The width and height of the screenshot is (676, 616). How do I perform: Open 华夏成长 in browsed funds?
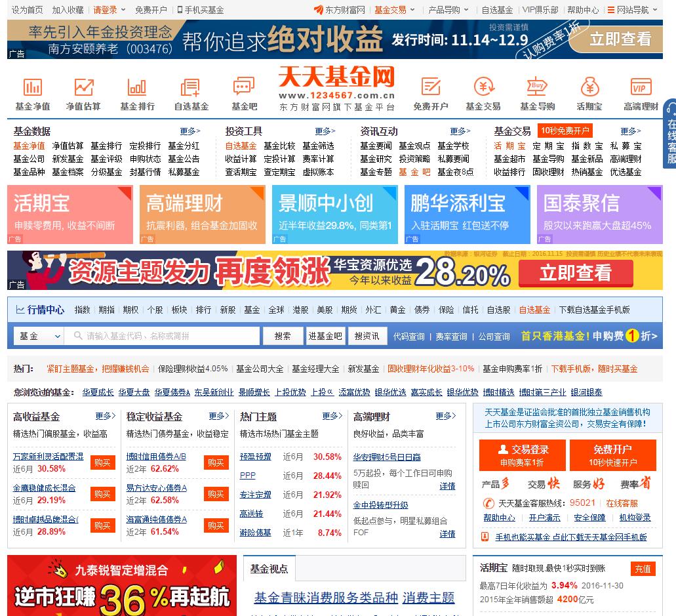click(x=98, y=392)
